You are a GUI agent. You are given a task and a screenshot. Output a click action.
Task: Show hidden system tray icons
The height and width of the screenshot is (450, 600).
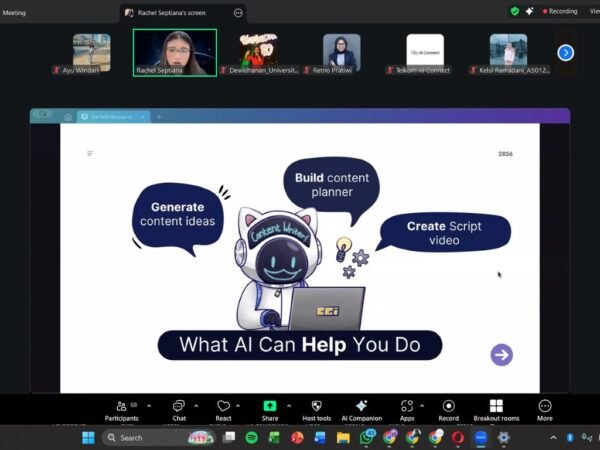click(553, 437)
